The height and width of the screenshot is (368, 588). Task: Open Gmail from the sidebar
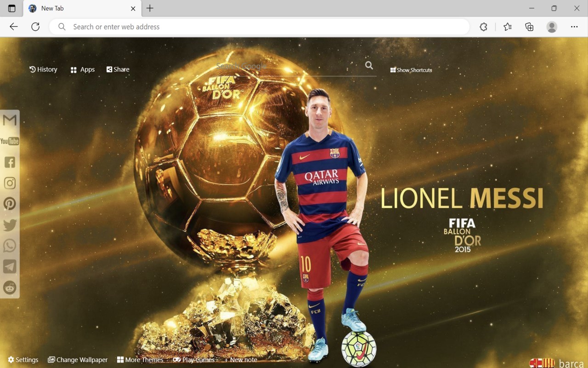(x=10, y=121)
